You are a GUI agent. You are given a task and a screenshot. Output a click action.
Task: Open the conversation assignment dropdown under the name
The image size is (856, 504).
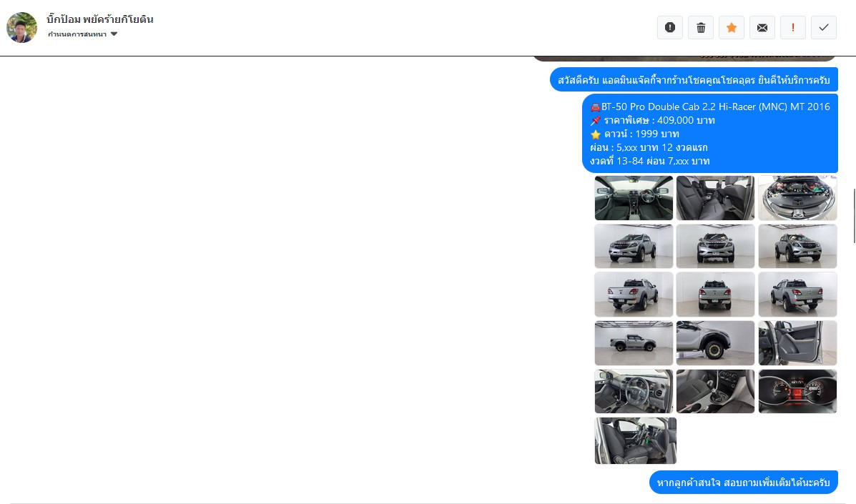82,34
